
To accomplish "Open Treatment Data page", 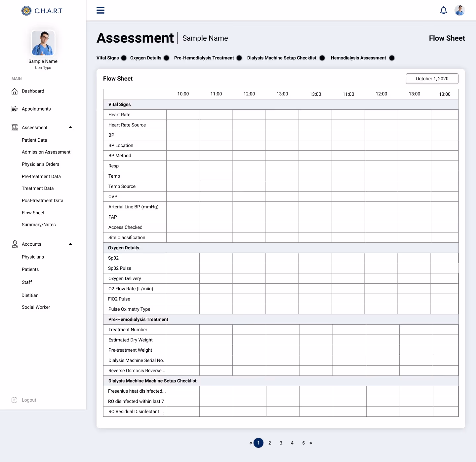I will pos(38,188).
